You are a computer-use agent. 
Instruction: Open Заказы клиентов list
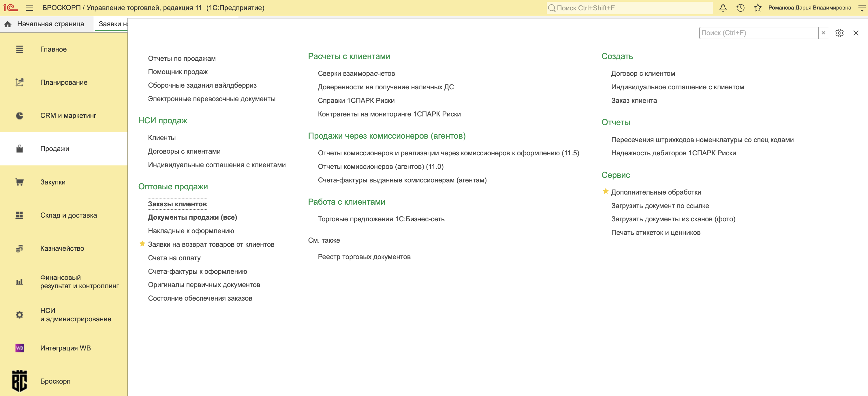177,204
